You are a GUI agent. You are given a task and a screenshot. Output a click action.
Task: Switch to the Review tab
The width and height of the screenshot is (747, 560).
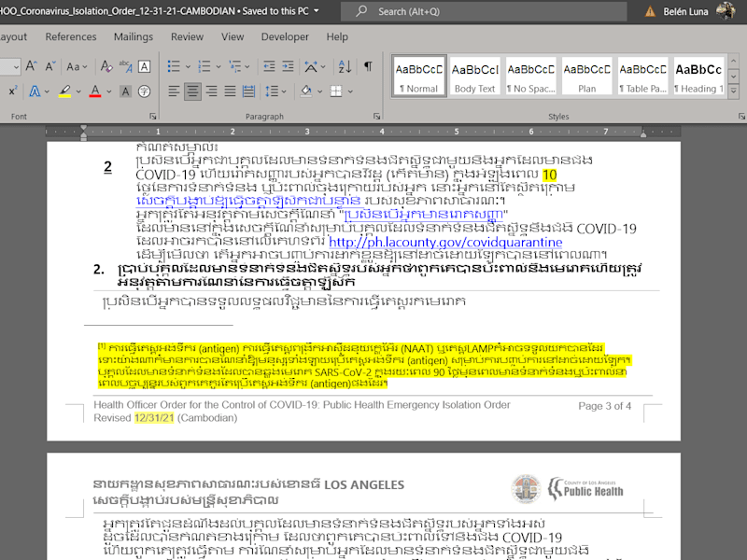[x=188, y=36]
